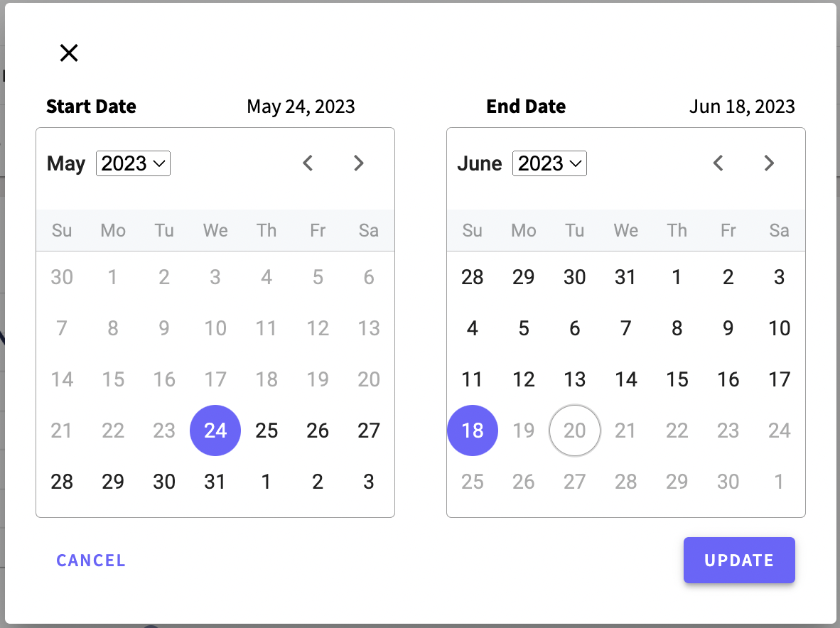Go to previous month in End Date calendar
Viewport: 840px width, 628px height.
[718, 163]
